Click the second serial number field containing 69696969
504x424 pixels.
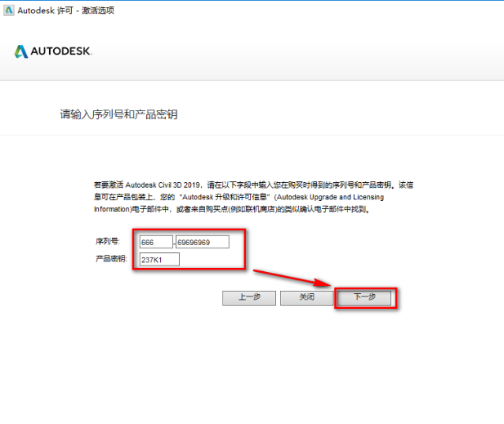point(203,242)
